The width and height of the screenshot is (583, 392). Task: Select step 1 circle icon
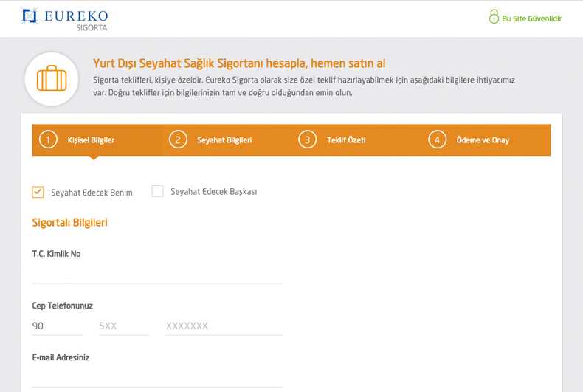point(48,140)
